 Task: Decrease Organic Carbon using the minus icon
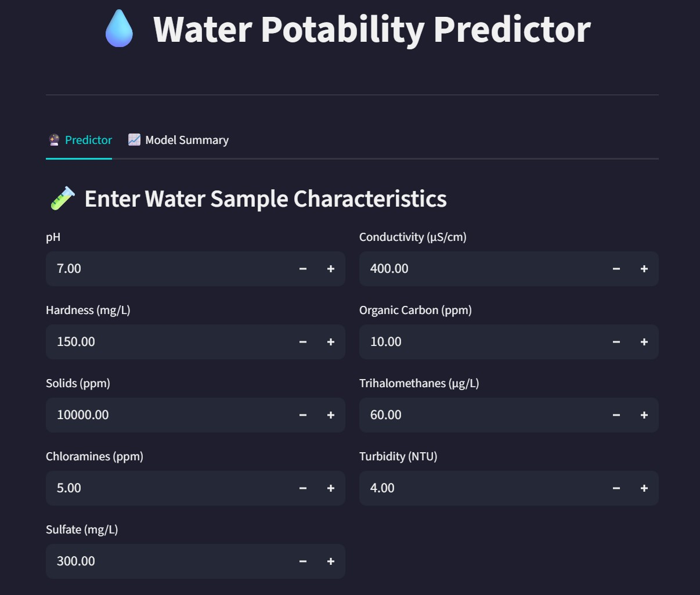point(616,342)
